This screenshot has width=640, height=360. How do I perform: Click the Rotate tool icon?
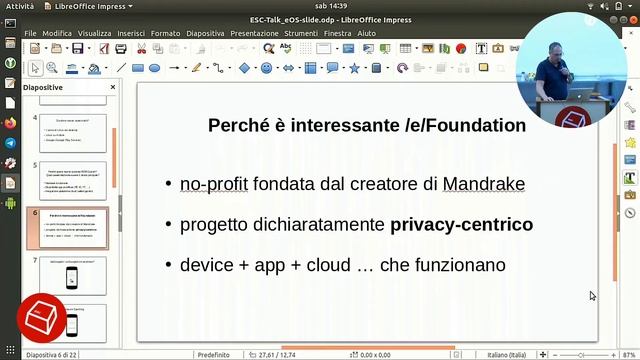click(x=402, y=68)
